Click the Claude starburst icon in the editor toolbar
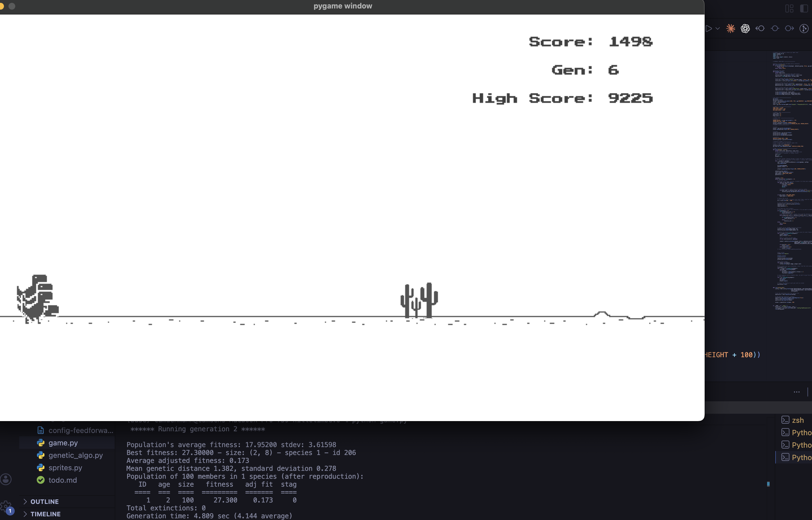812x520 pixels. (x=730, y=29)
